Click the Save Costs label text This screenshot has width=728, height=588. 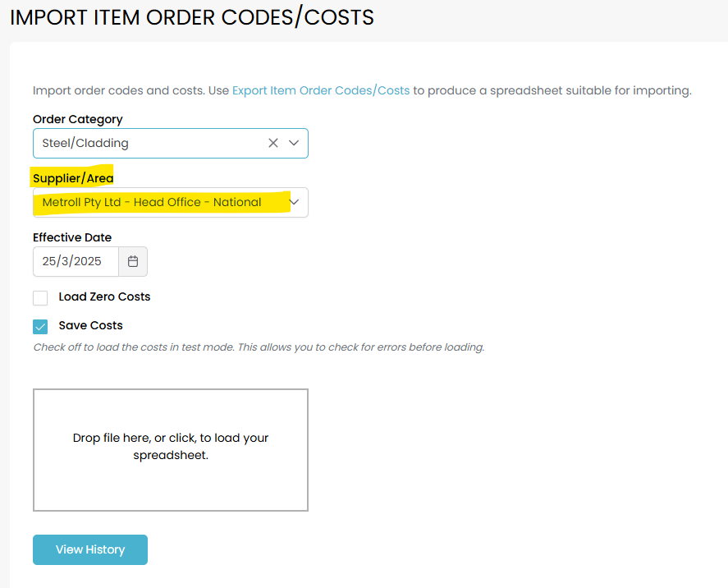pos(90,325)
